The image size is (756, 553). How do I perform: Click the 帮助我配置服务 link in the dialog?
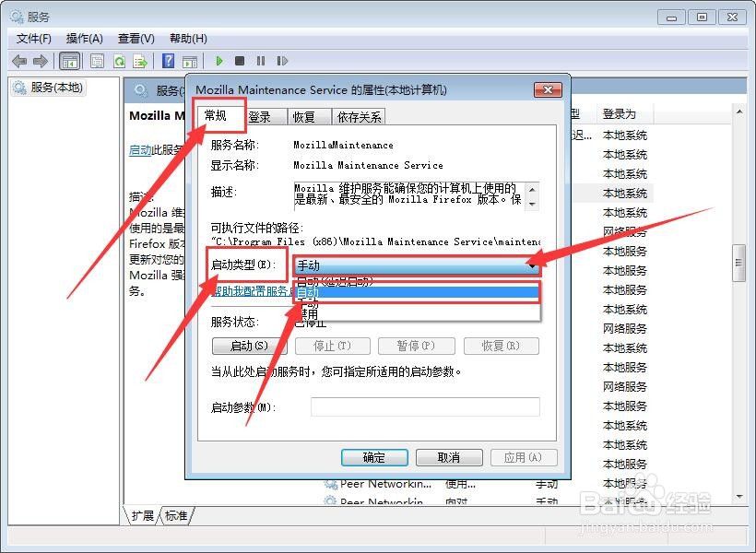click(x=253, y=291)
